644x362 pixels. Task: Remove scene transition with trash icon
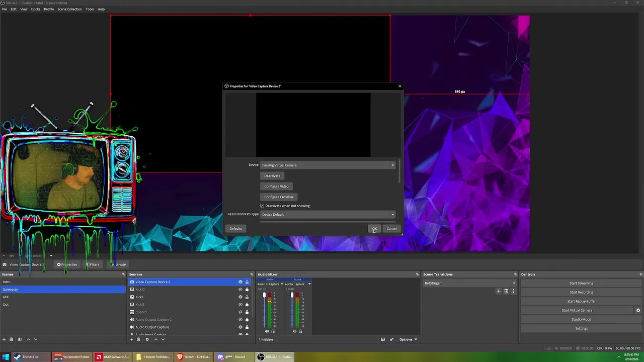(x=506, y=291)
